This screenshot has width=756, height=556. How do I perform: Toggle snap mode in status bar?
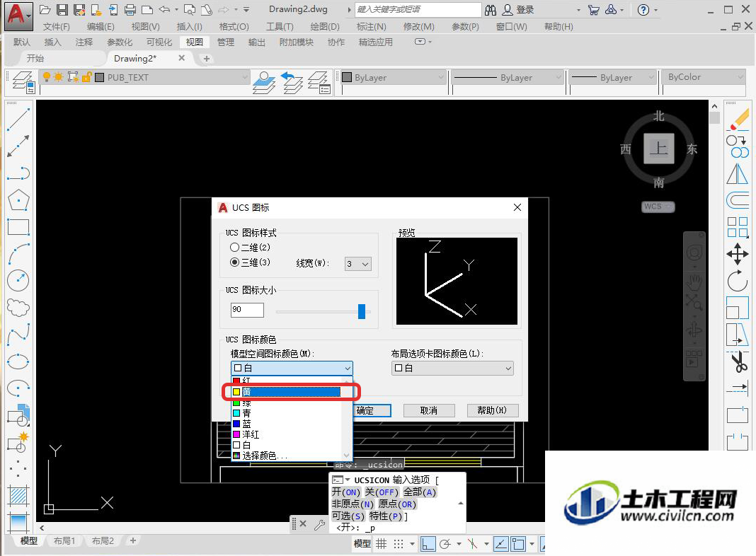click(399, 544)
